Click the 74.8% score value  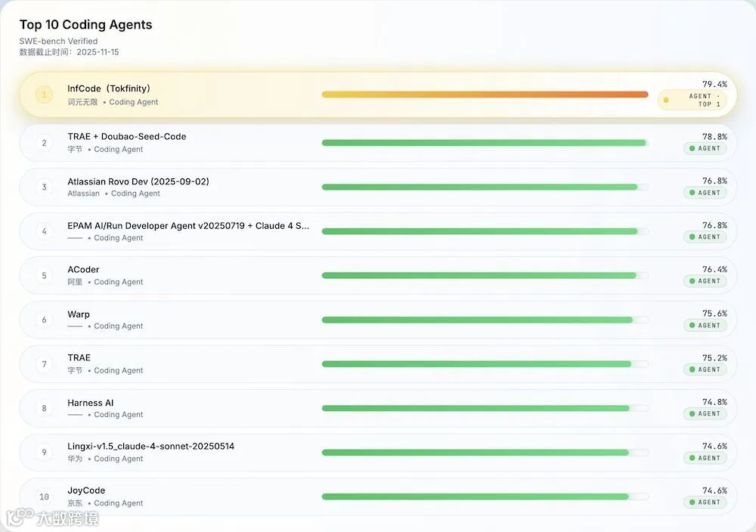pos(714,402)
